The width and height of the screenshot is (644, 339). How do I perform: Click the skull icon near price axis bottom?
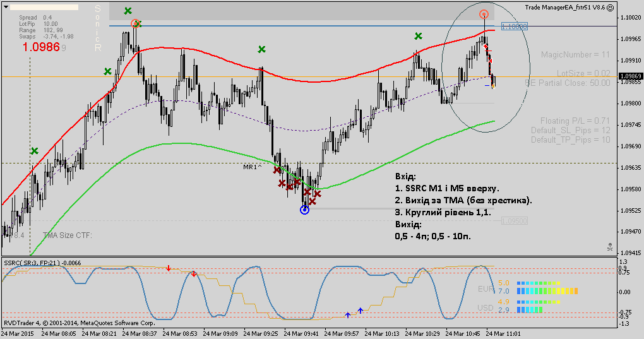click(611, 247)
